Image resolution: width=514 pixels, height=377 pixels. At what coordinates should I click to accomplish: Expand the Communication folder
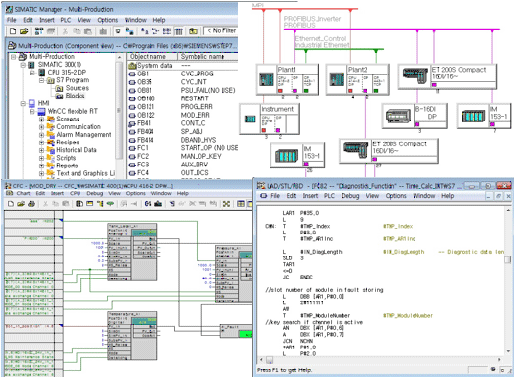click(x=41, y=127)
